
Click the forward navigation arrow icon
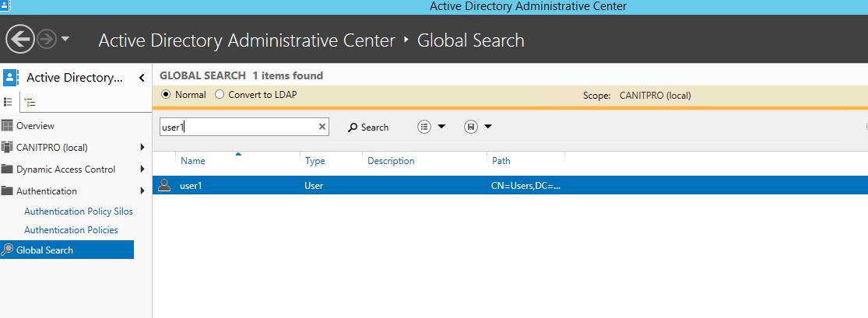pos(47,39)
